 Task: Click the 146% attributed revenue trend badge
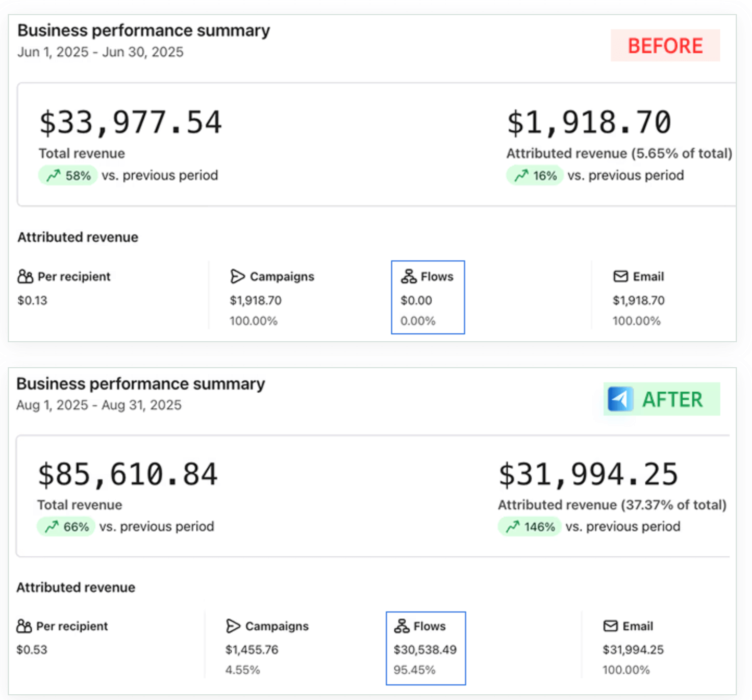pyautogui.click(x=530, y=527)
